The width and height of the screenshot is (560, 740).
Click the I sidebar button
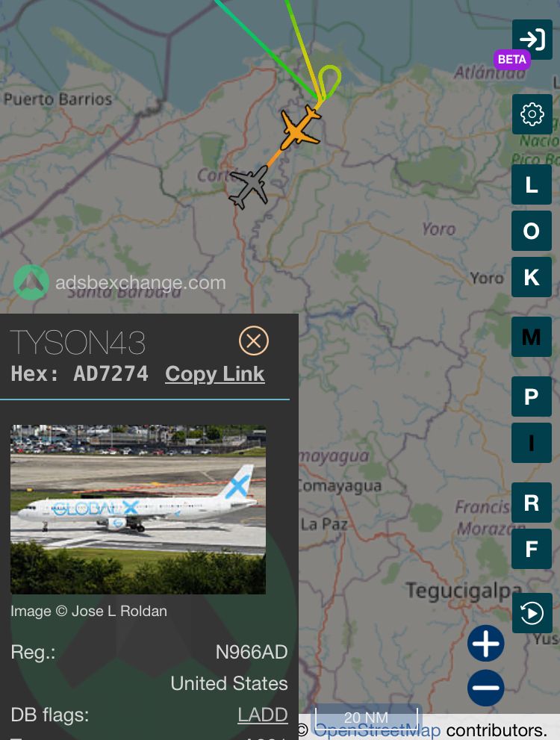click(x=532, y=443)
